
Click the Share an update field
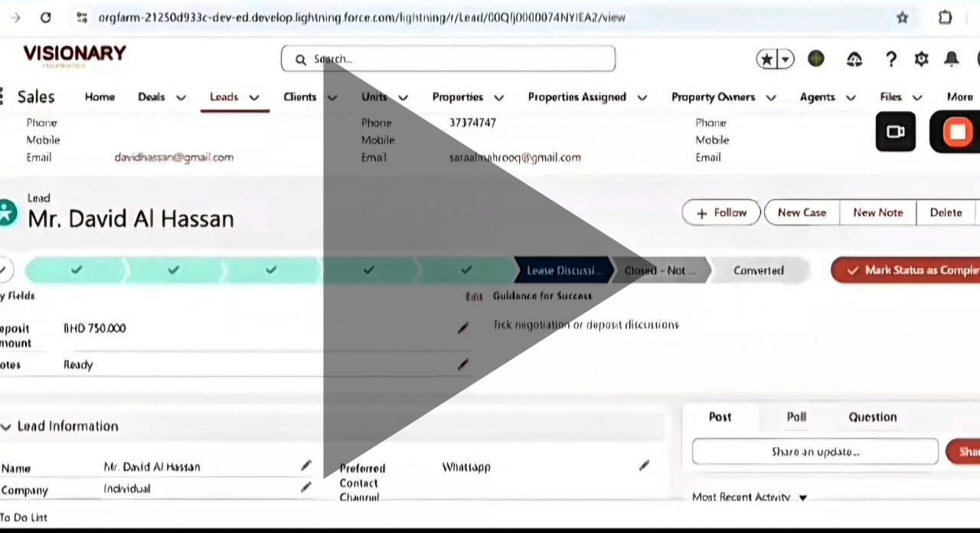815,451
